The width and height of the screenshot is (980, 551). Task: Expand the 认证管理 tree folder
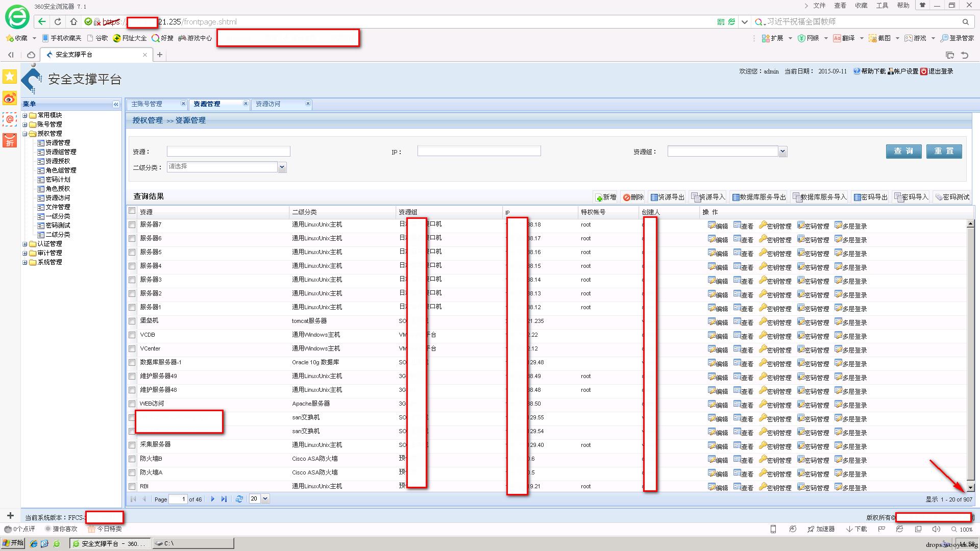(x=24, y=244)
